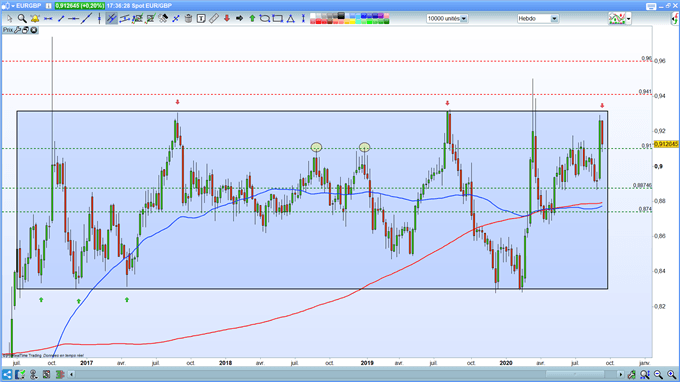
Task: Click the blue share icon at bottom-left
Action: pos(7,374)
